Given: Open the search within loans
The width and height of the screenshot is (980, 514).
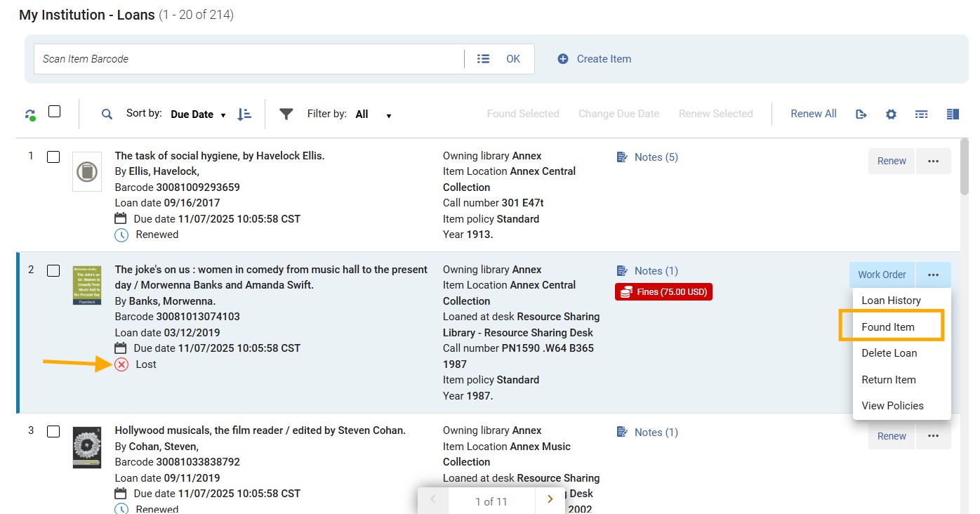Looking at the screenshot, I should point(105,113).
